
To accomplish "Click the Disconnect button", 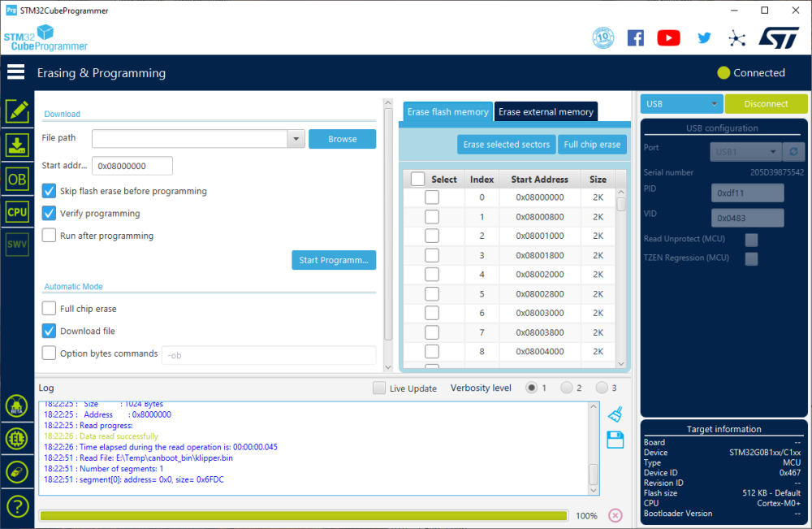I will click(x=766, y=104).
